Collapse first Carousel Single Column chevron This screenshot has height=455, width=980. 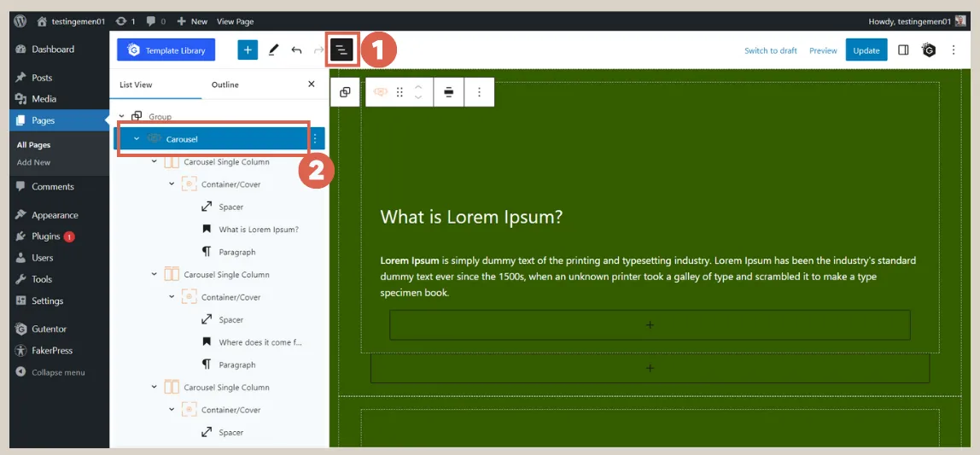pos(155,162)
